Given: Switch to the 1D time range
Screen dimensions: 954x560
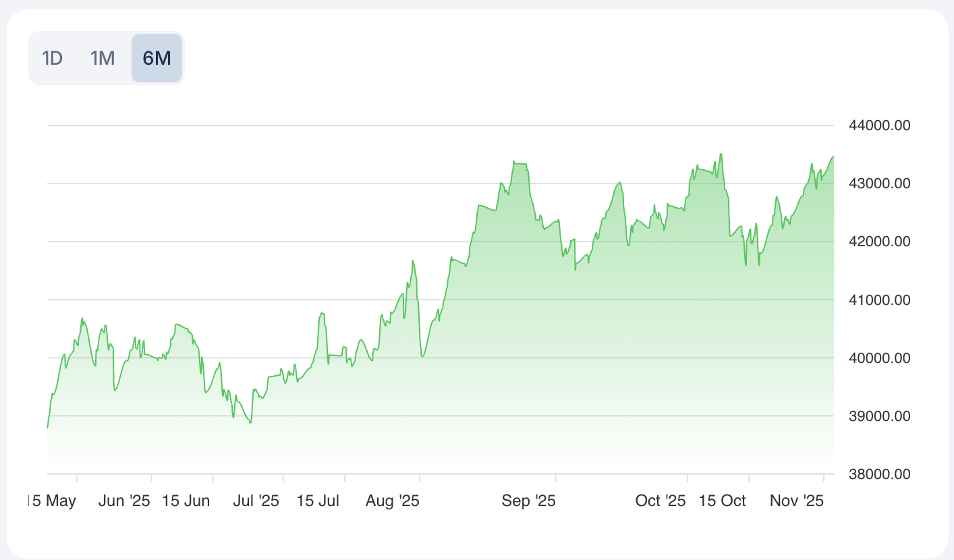Looking at the screenshot, I should 52,58.
